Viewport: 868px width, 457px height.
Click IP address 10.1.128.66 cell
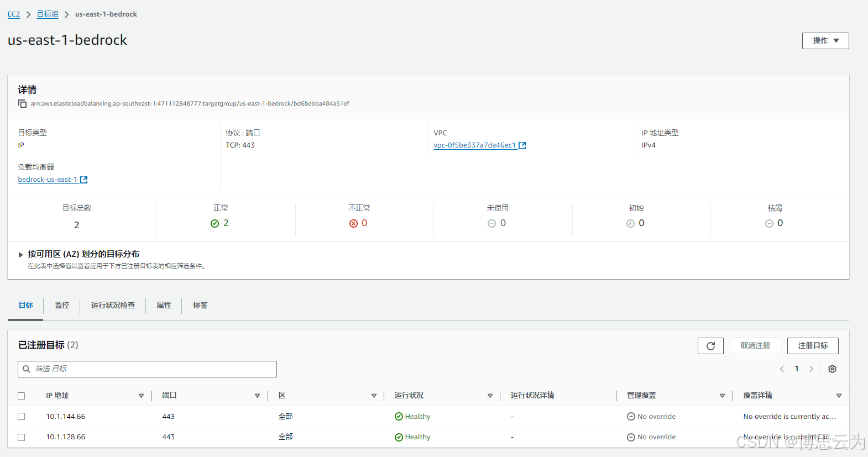[66, 437]
